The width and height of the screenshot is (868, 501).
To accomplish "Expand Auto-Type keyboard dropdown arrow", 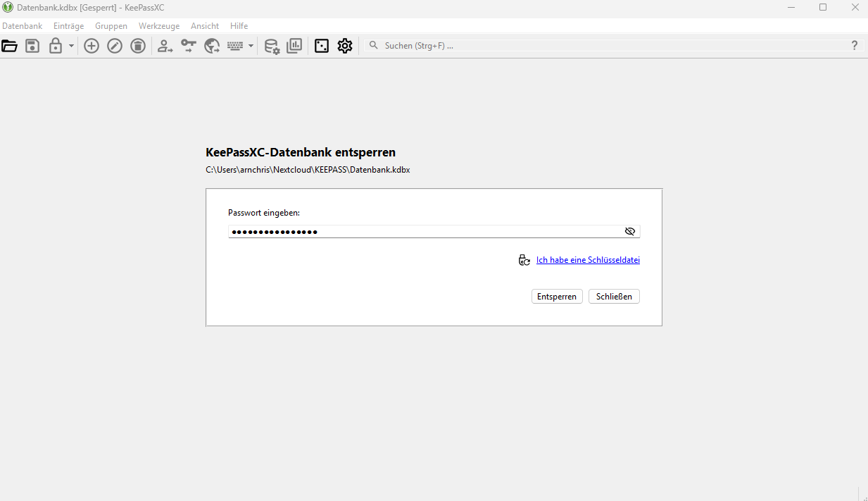I will (251, 46).
